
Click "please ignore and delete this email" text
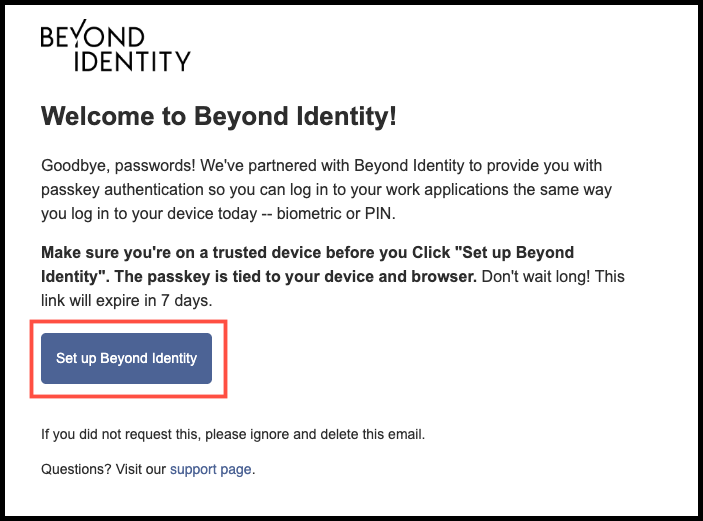click(x=315, y=434)
